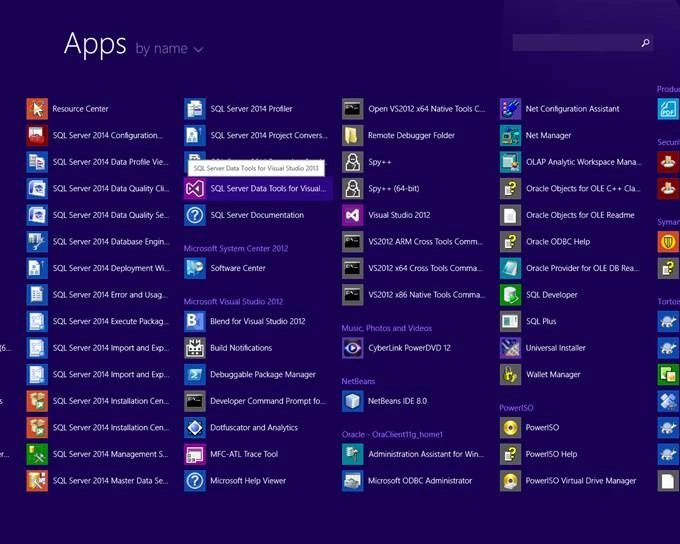The image size is (680, 544).
Task: Launch Debuggable Package Manager icon
Action: click(x=195, y=374)
